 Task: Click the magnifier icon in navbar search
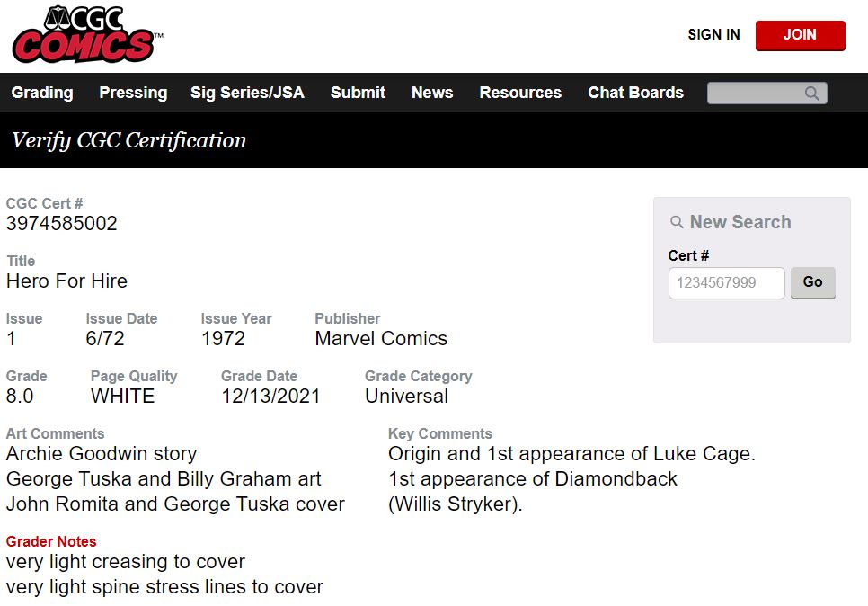(811, 94)
